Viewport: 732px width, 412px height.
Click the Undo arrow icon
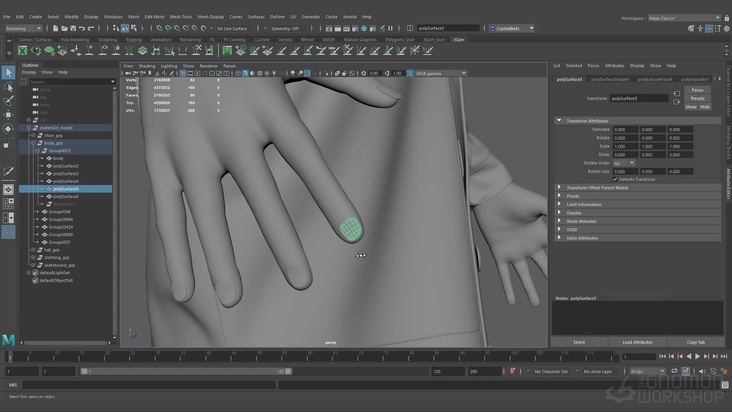(x=82, y=28)
